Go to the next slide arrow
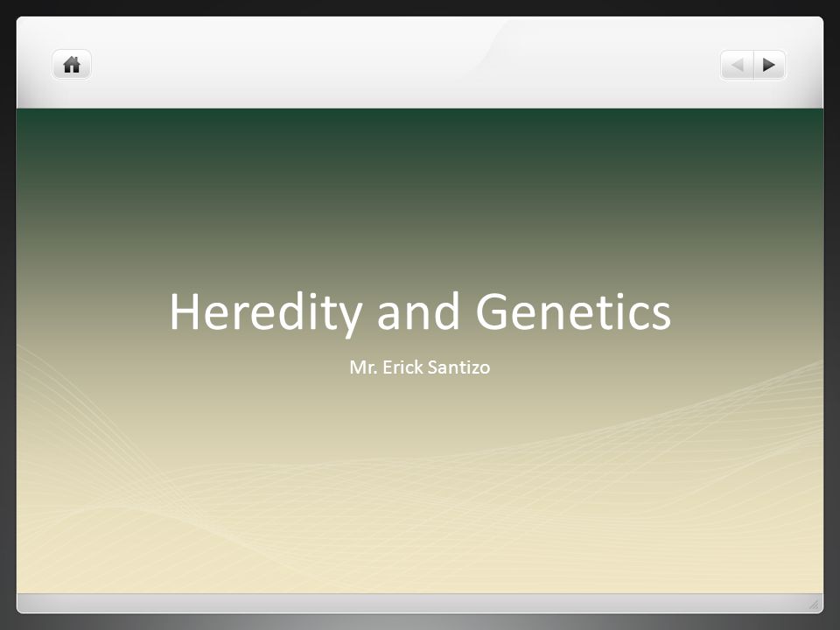 point(769,65)
